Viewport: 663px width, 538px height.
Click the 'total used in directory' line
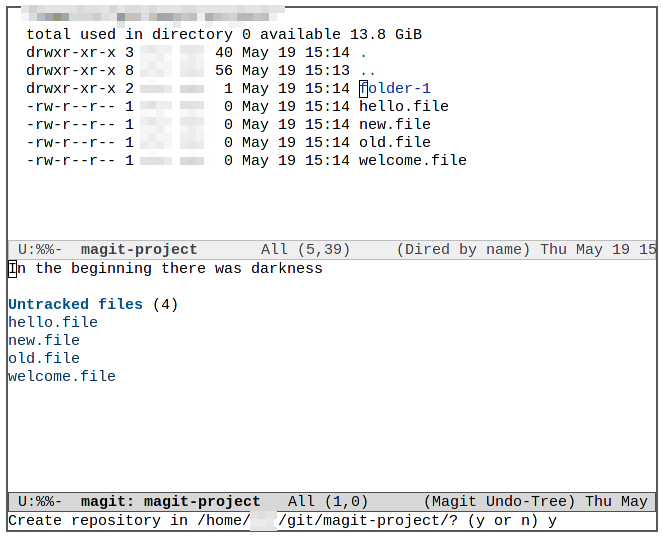click(x=224, y=34)
